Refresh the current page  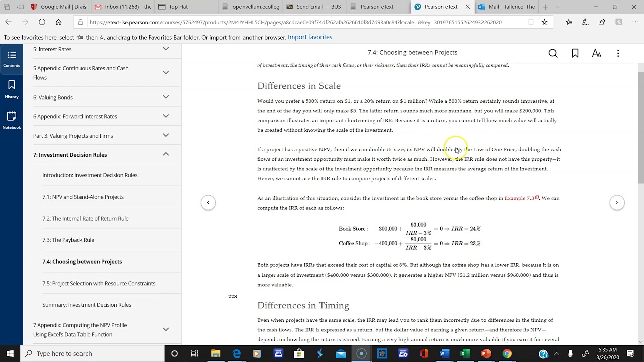pyautogui.click(x=42, y=22)
